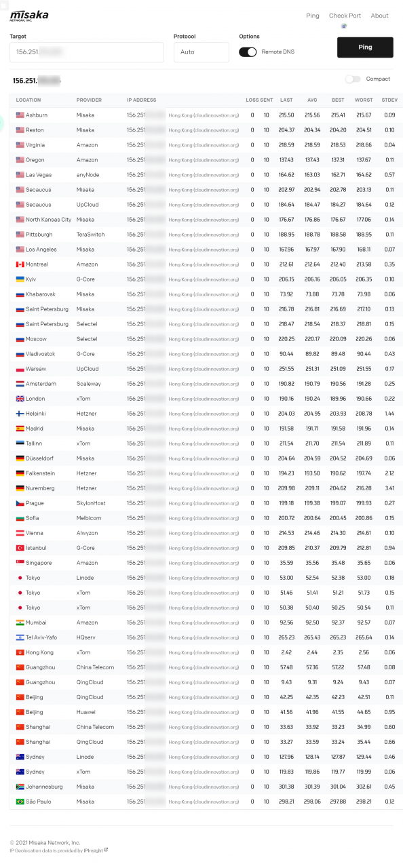Click the Turkish flag beside Istanbul
The height and width of the screenshot is (868, 403).
coord(20,548)
